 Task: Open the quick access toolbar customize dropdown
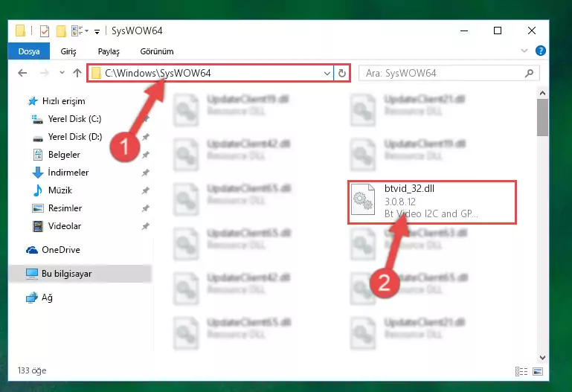pyautogui.click(x=97, y=32)
